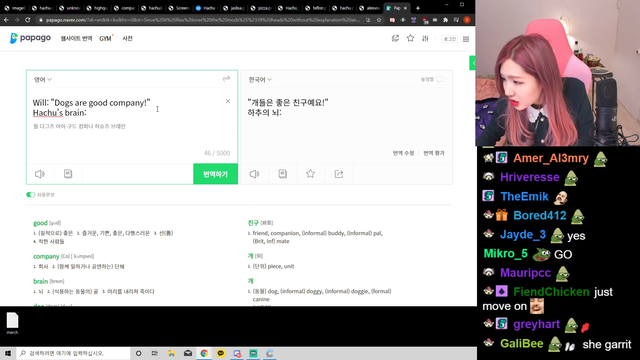Click the rate translation link
The width and height of the screenshot is (640, 360).
[x=434, y=153]
